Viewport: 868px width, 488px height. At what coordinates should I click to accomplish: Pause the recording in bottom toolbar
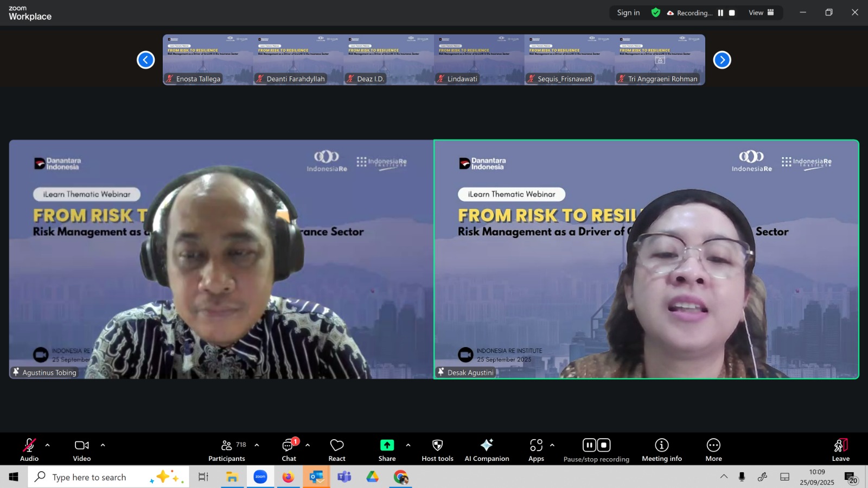pyautogui.click(x=589, y=445)
